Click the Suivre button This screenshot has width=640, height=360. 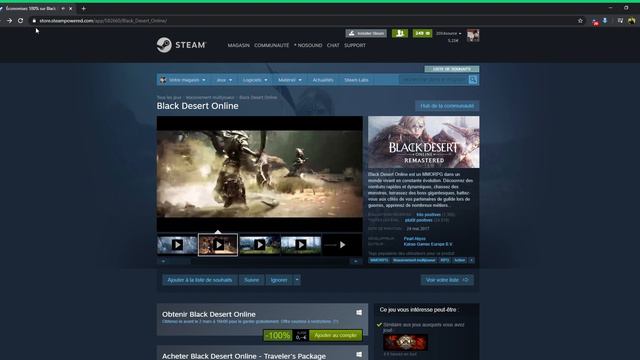251,280
